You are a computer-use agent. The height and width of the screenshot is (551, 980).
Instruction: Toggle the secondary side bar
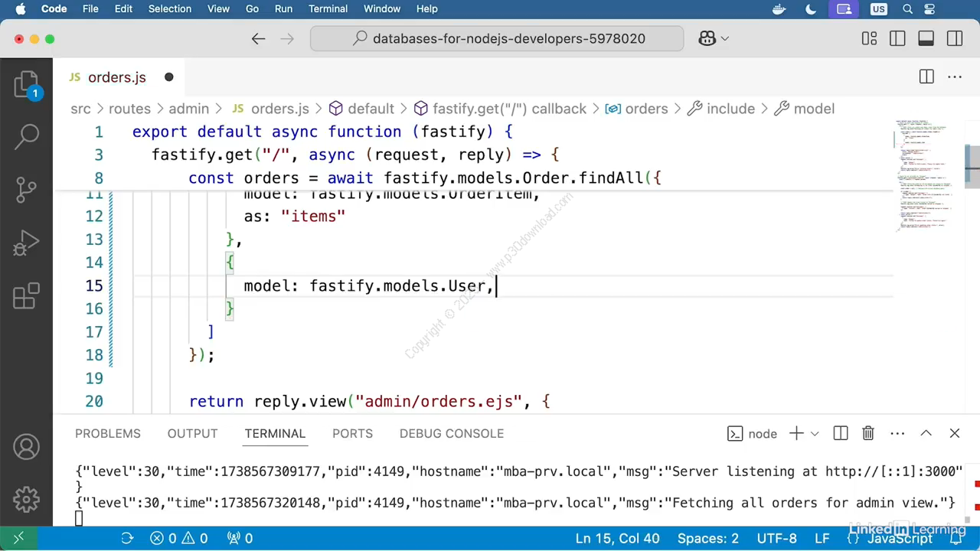tap(954, 39)
